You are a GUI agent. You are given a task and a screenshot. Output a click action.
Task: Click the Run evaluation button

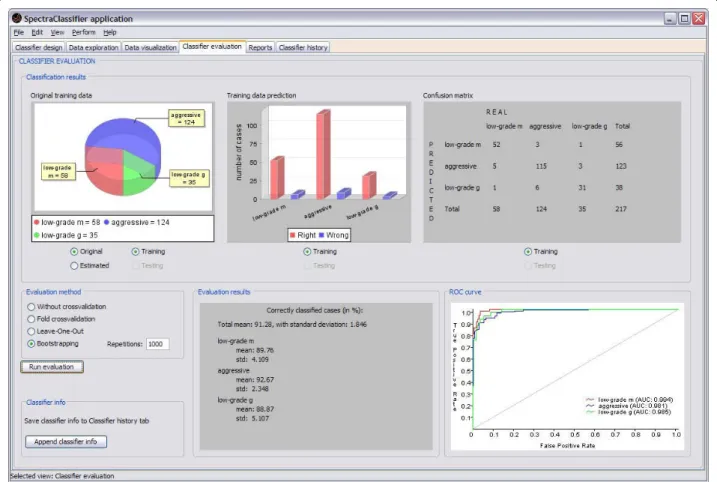point(52,367)
